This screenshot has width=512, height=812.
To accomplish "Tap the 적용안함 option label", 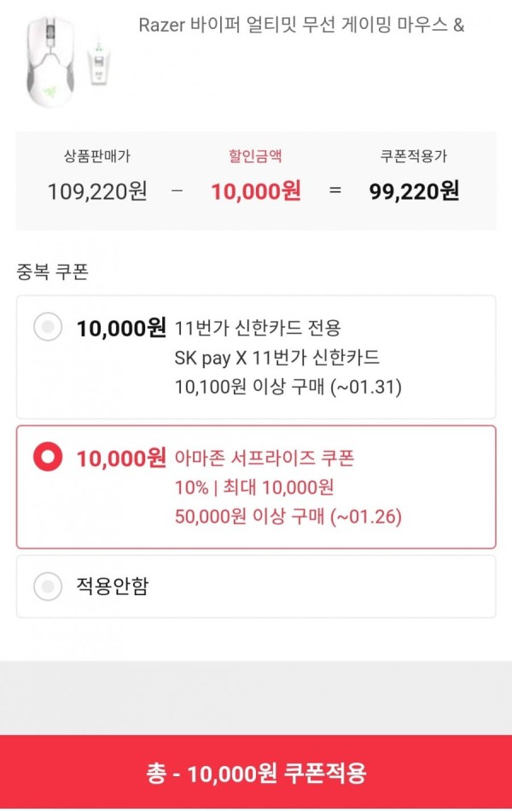I will click(x=113, y=586).
